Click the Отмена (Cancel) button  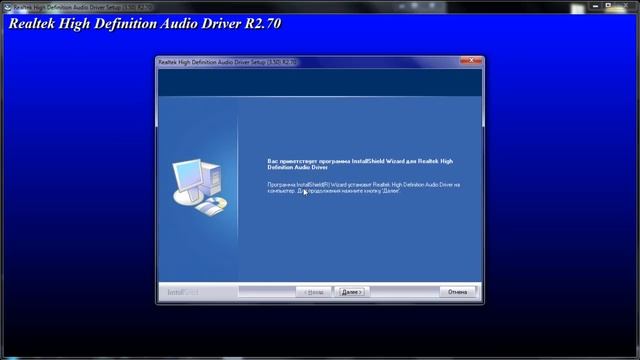click(457, 292)
